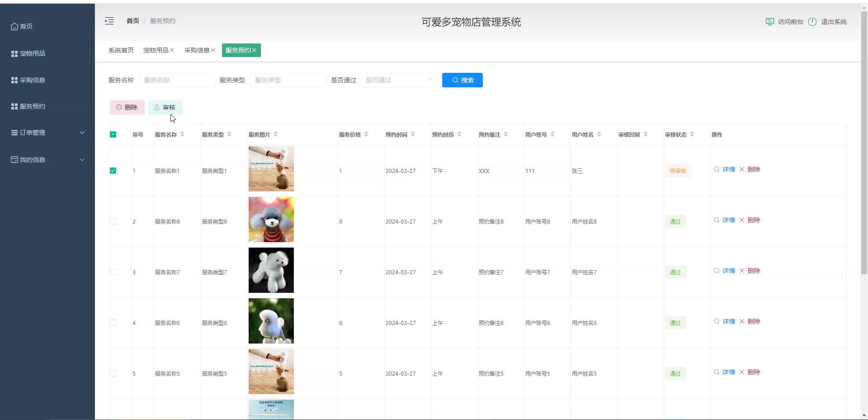
Task: Sort by the 服务名称 column arrows
Action: [182, 134]
